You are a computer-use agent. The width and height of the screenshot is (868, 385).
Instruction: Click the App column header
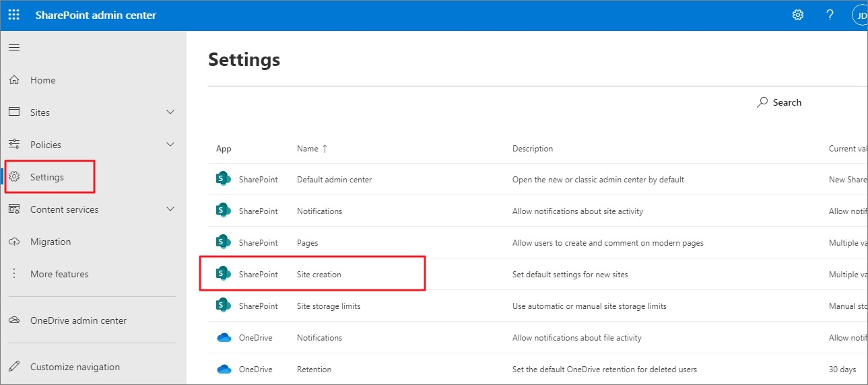pyautogui.click(x=224, y=149)
